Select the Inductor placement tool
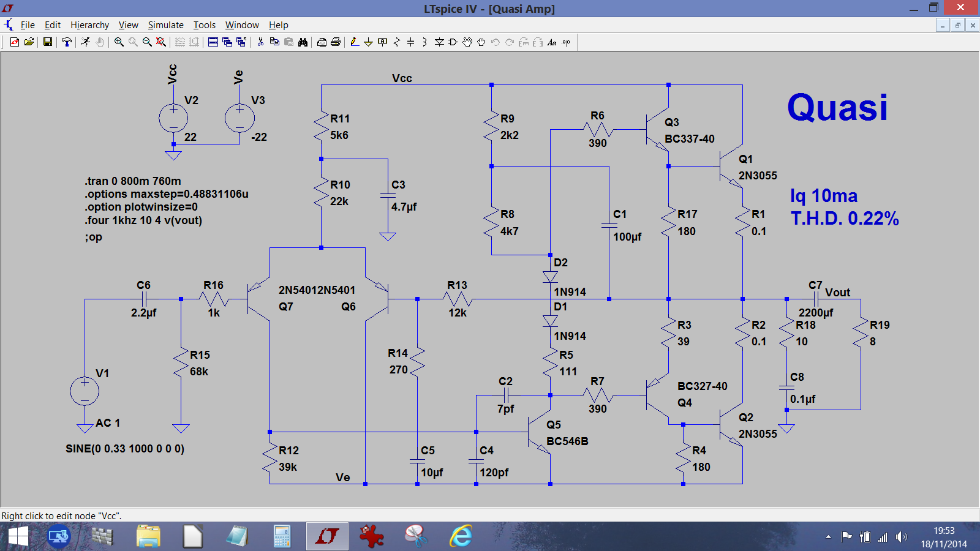Image resolution: width=980 pixels, height=551 pixels. click(424, 42)
